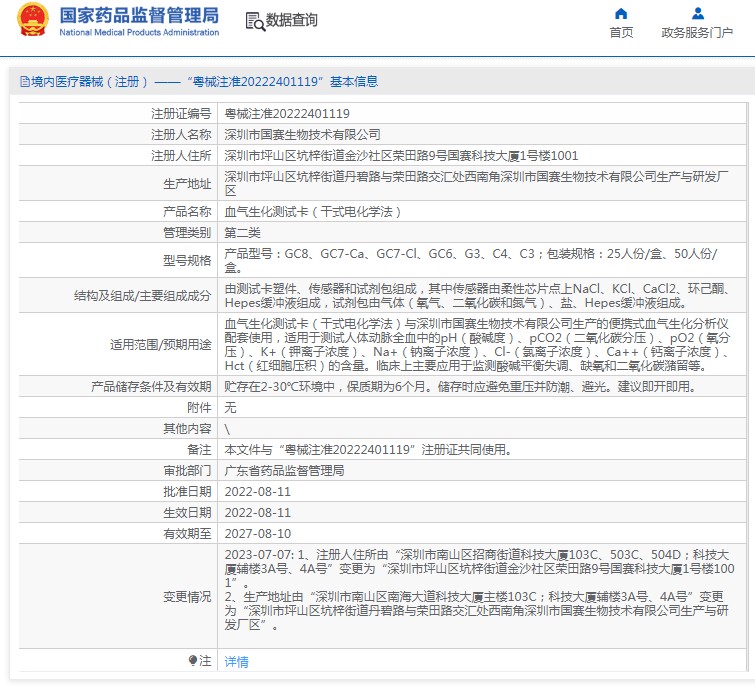Click the 变更情况 label
Image resolution: width=755 pixels, height=695 pixels.
(x=187, y=597)
